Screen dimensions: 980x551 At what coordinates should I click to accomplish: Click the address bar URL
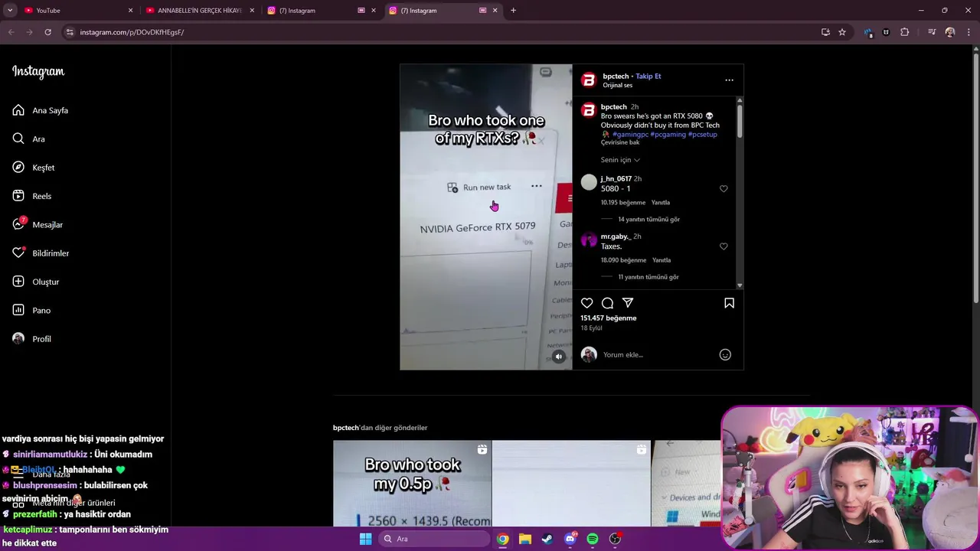[x=132, y=32]
